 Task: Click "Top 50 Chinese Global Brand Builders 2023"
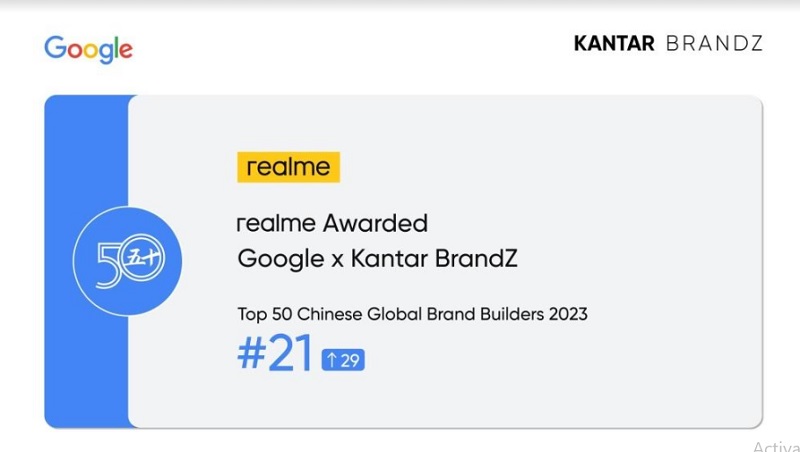coord(412,314)
